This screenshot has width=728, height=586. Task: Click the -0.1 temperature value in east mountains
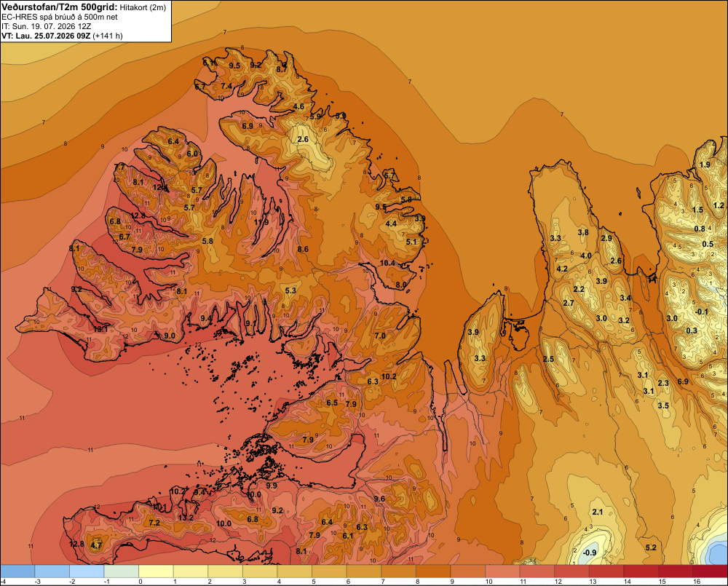702,312
